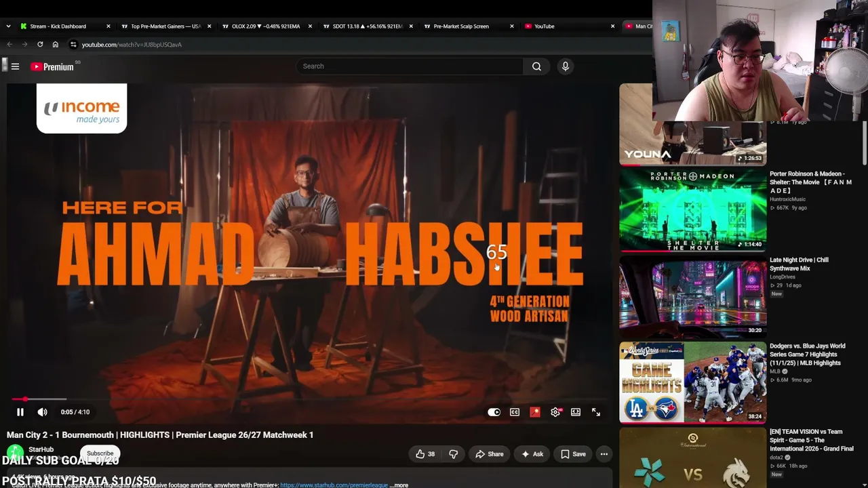Open the browser home page
The width and height of the screenshot is (868, 488).
coord(56,45)
